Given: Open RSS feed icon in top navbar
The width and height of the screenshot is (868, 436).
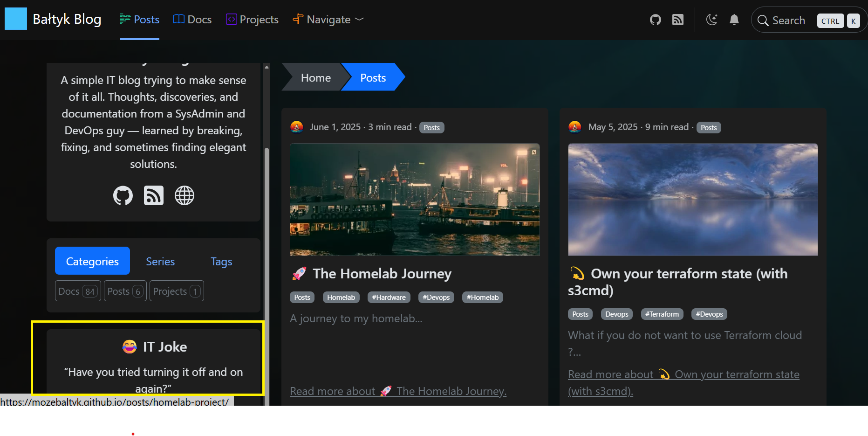Looking at the screenshot, I should tap(677, 20).
